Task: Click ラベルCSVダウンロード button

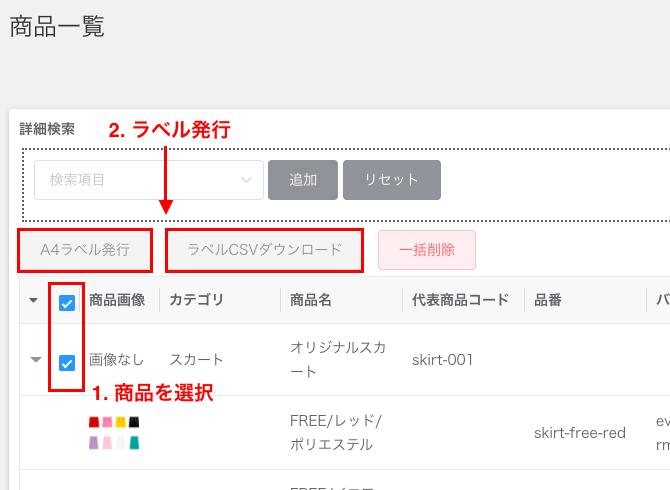Action: pos(264,250)
